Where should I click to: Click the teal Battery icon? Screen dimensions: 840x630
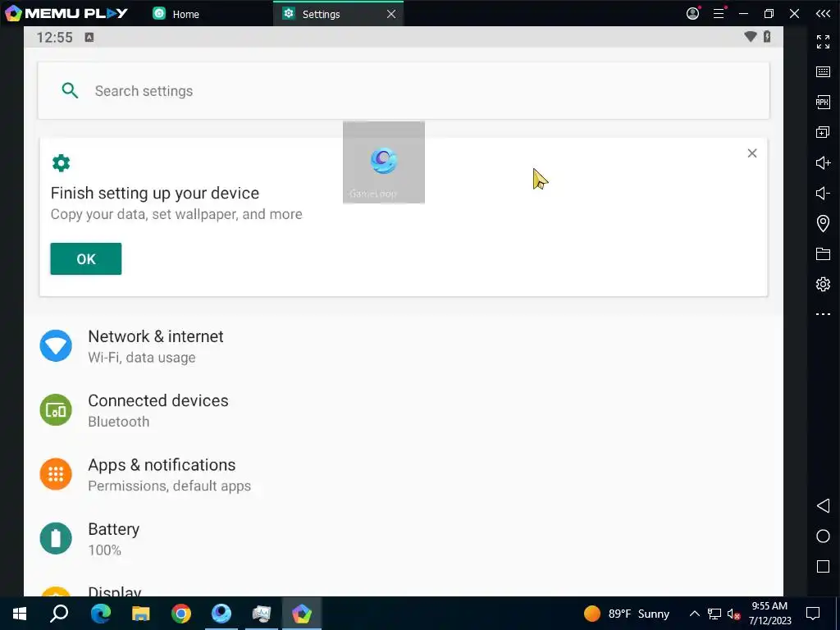point(56,538)
